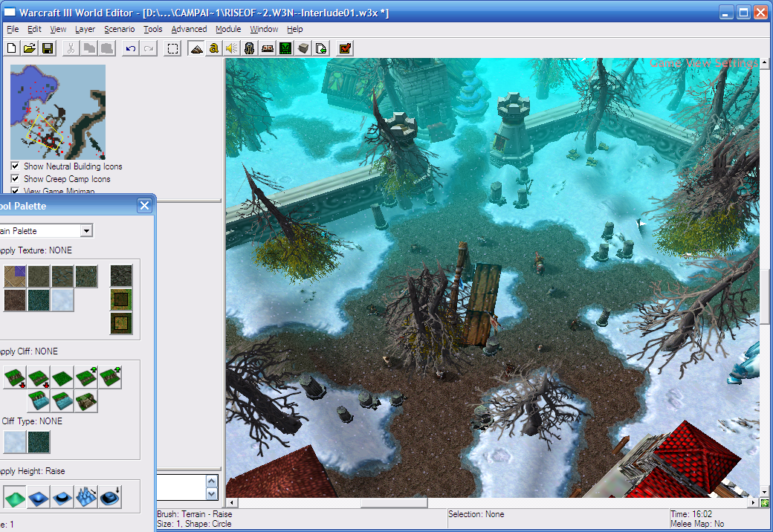This screenshot has width=773, height=532.
Task: Save the map with the floppy disk icon
Action: (x=48, y=48)
